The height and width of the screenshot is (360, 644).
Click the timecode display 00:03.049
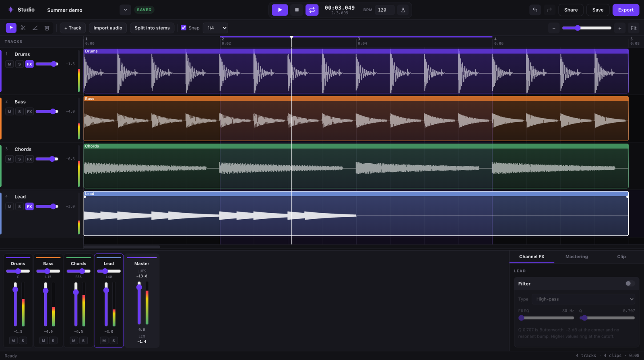coord(340,8)
